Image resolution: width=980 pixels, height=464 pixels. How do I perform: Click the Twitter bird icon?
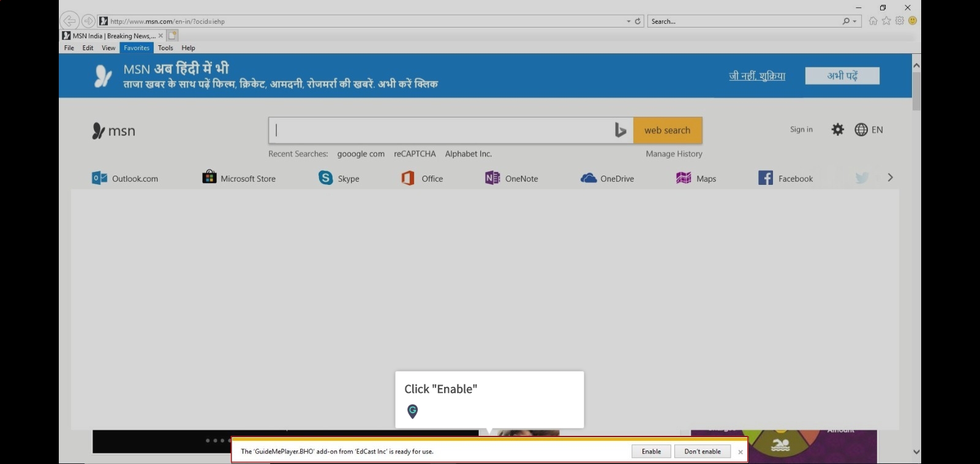[862, 178]
